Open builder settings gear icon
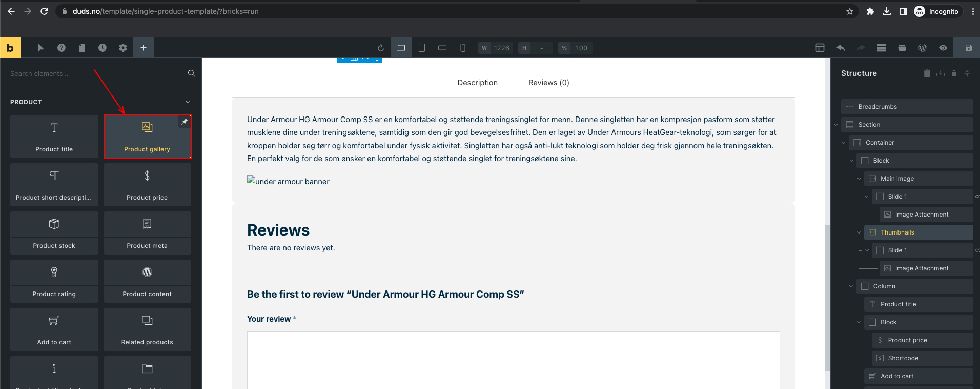 coord(123,48)
